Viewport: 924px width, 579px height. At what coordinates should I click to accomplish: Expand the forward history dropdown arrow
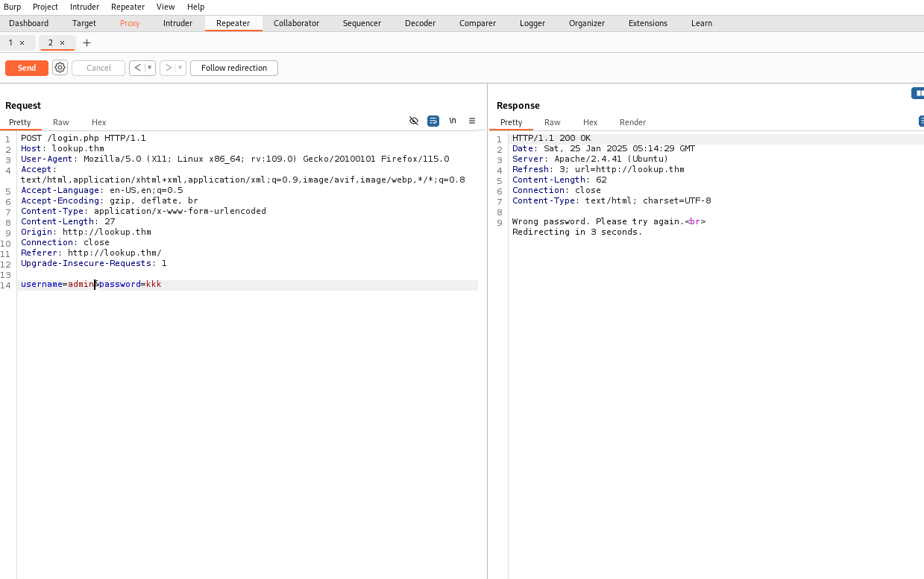[x=180, y=68]
